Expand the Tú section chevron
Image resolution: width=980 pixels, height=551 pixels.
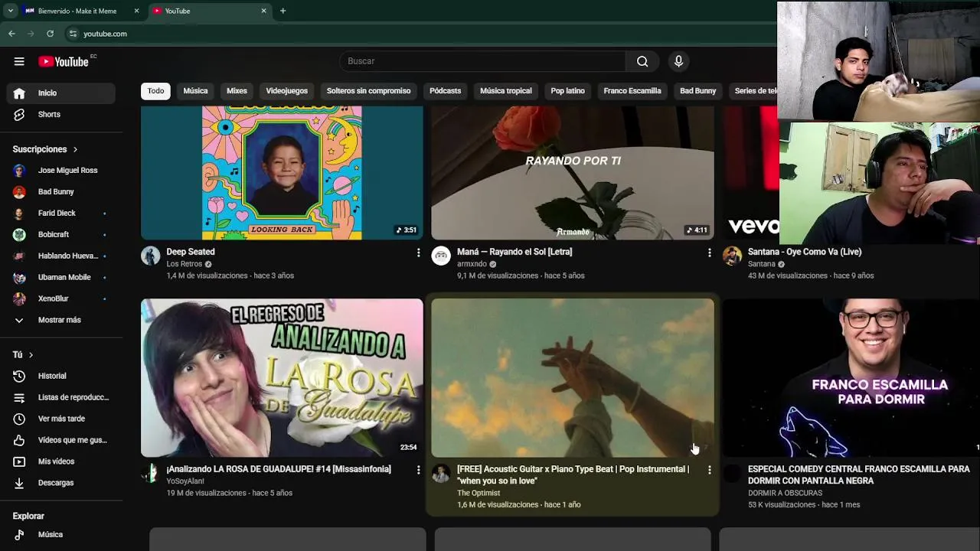click(x=31, y=355)
